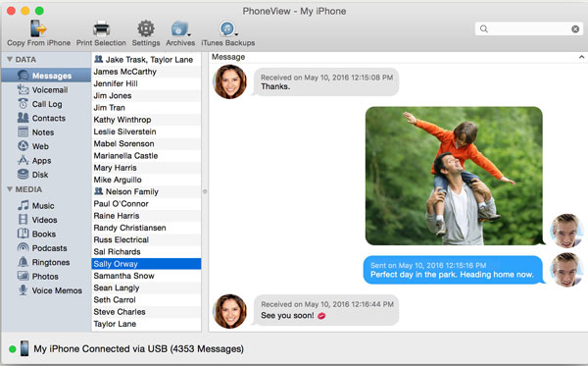Select James McCarthy conversation

(x=146, y=72)
